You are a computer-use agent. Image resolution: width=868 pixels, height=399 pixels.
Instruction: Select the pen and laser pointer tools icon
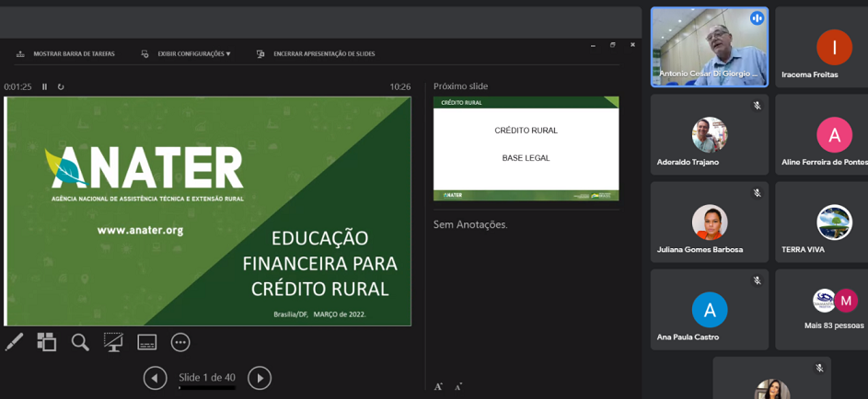(x=14, y=342)
